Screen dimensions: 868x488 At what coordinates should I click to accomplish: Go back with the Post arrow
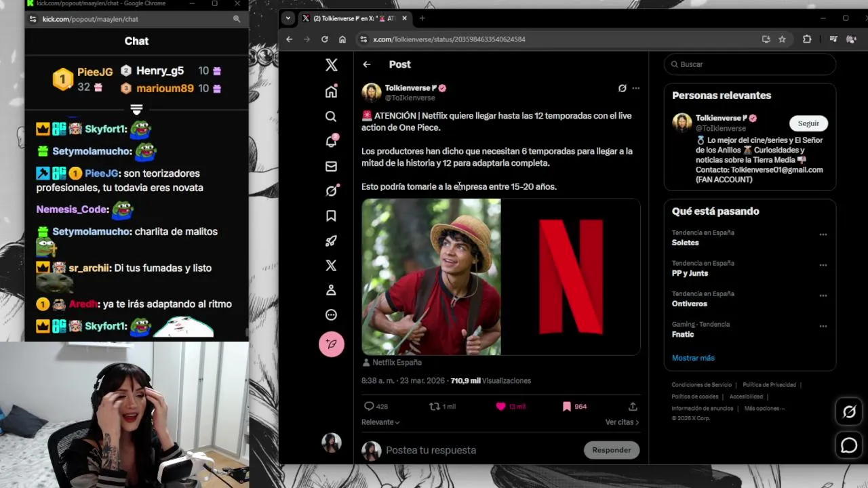coord(366,64)
